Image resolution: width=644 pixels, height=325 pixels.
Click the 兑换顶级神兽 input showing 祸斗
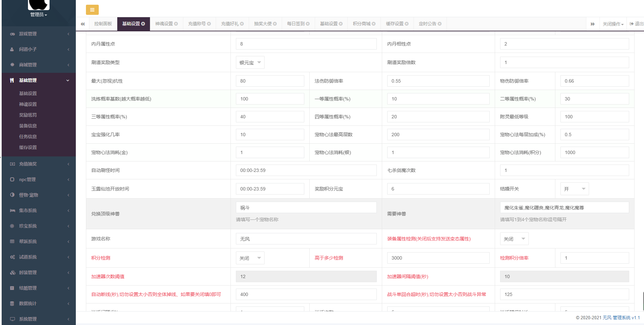point(306,207)
